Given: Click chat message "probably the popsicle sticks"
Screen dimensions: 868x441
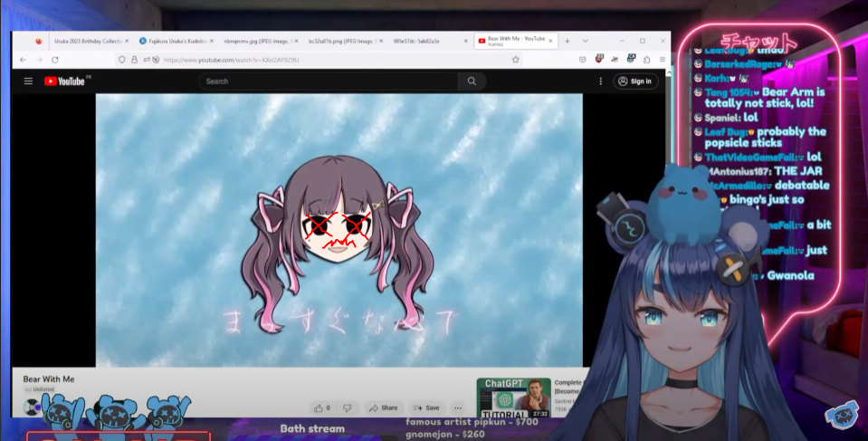Looking at the screenshot, I should (x=765, y=138).
